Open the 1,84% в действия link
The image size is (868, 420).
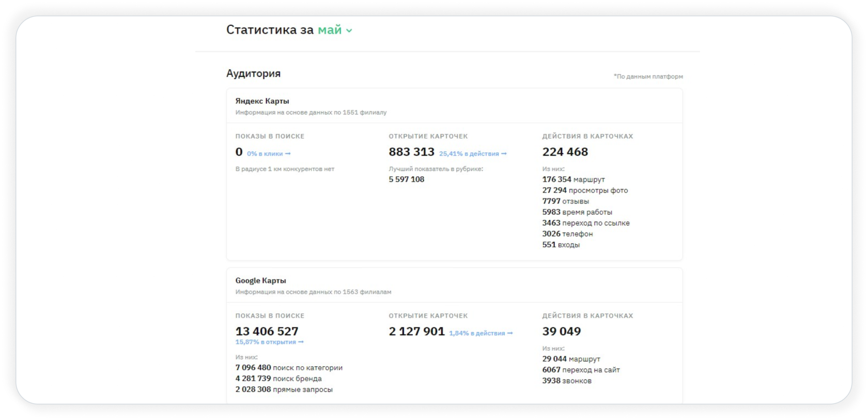coord(481,333)
